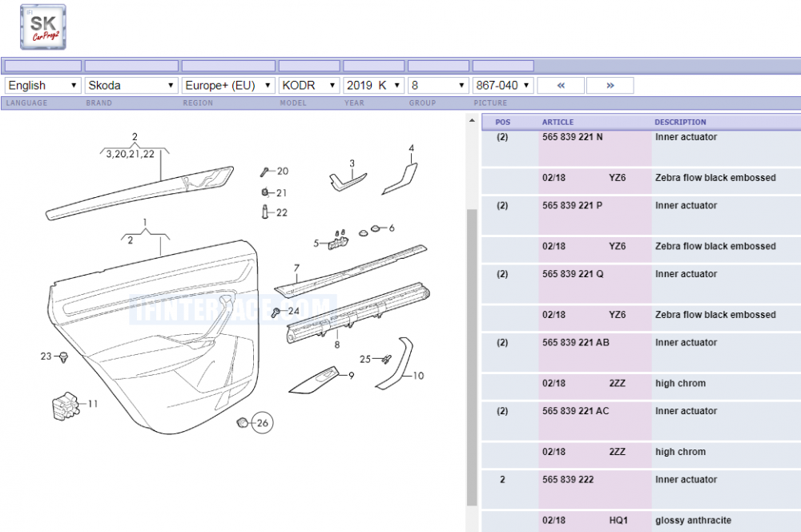Go to previous picture with « button

(x=561, y=86)
